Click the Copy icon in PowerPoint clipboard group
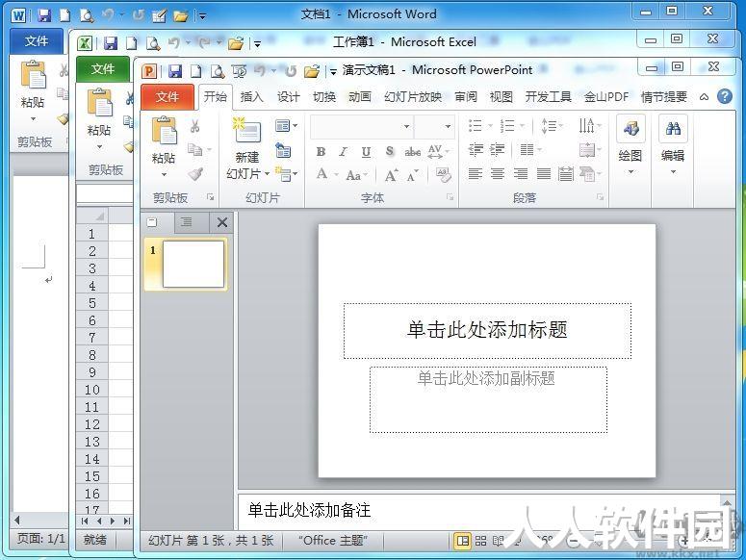 point(194,150)
